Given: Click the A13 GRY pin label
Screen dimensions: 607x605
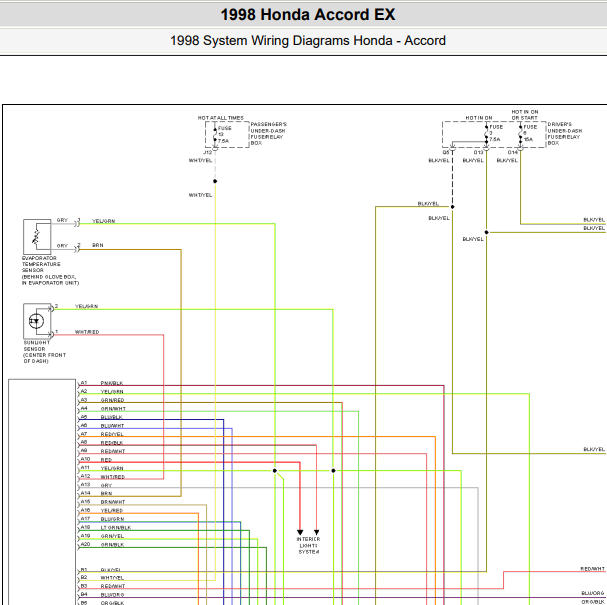Looking at the screenshot, I should pos(96,485).
